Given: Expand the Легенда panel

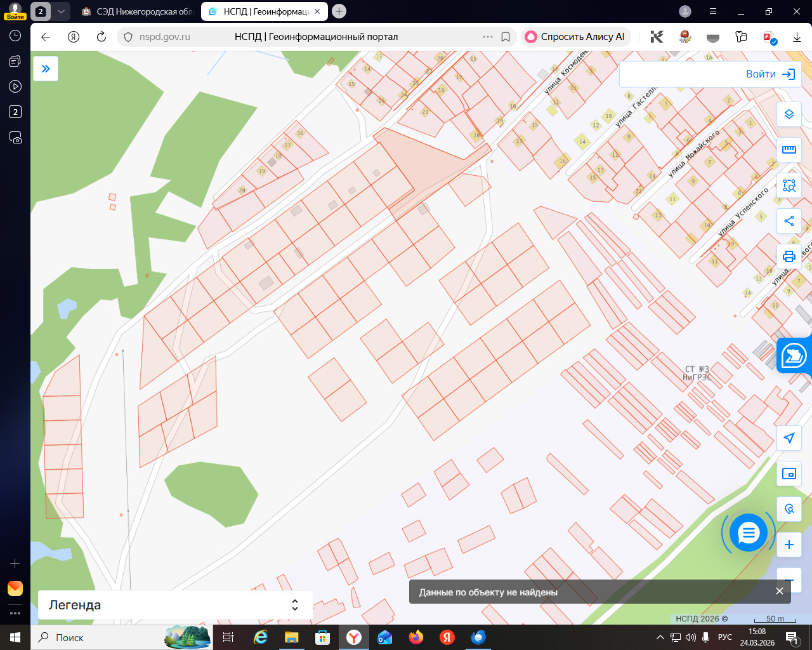Looking at the screenshot, I should pyautogui.click(x=175, y=605).
